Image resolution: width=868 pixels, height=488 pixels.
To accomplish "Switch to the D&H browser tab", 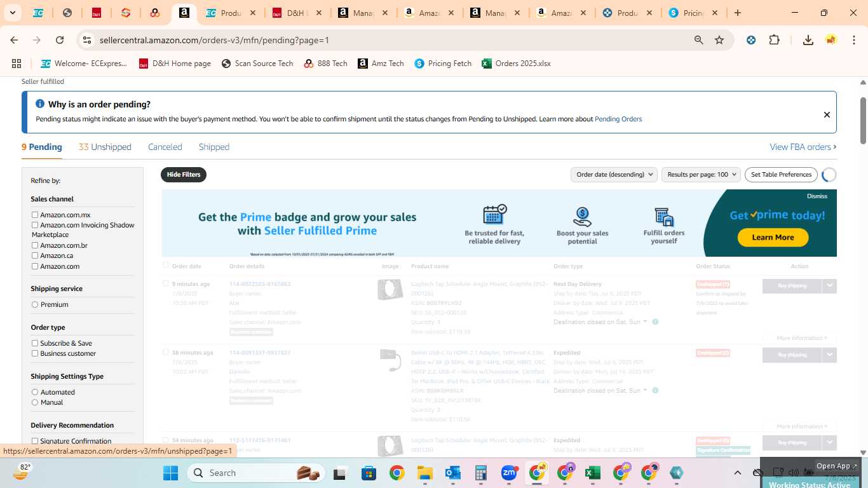I will click(x=296, y=13).
